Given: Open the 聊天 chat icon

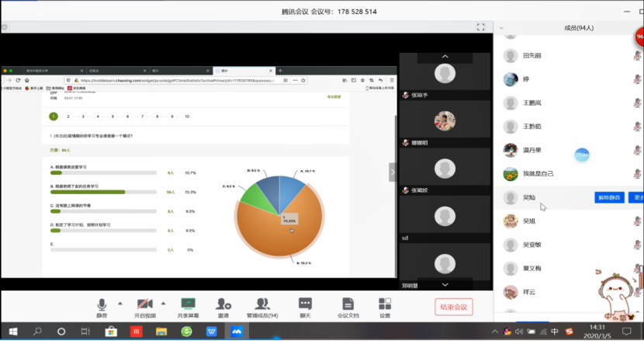Looking at the screenshot, I should point(305,304).
